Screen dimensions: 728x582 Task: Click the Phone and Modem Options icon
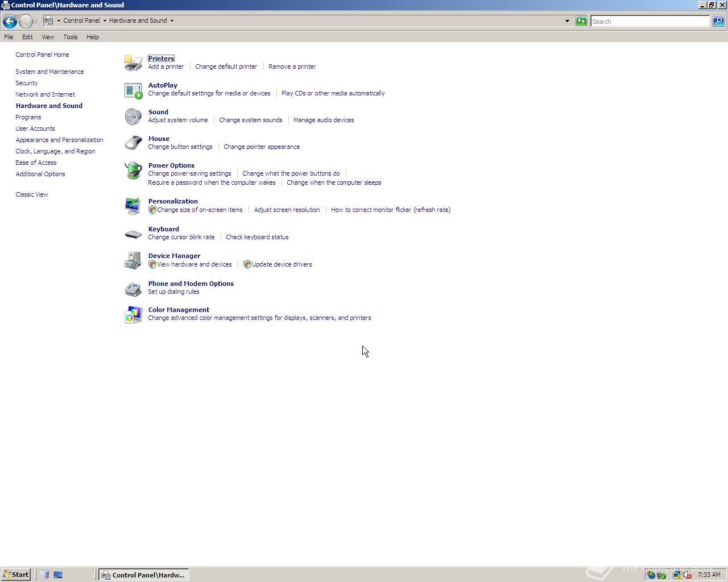pyautogui.click(x=133, y=288)
